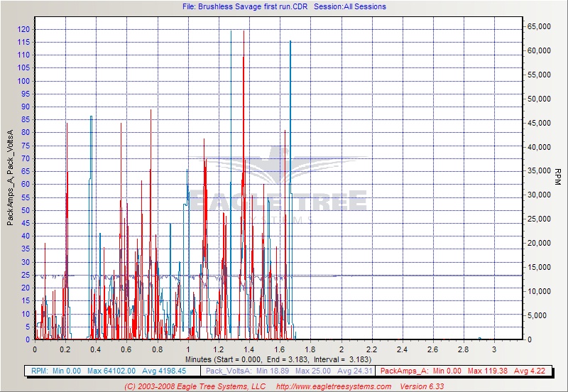Click the chart title 'File: Brushless Savage first run.CDR'
568x392 pixels.
[245, 6]
